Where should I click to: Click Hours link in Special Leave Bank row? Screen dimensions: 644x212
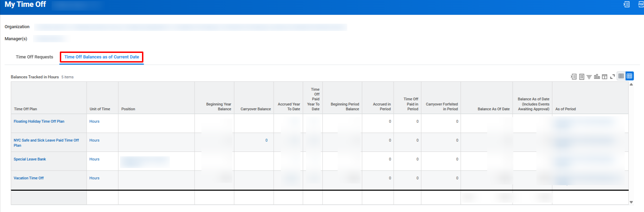coord(94,159)
